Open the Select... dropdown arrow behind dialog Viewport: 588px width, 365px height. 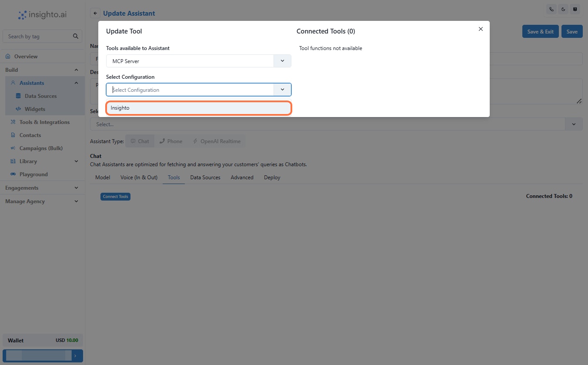[574, 124]
